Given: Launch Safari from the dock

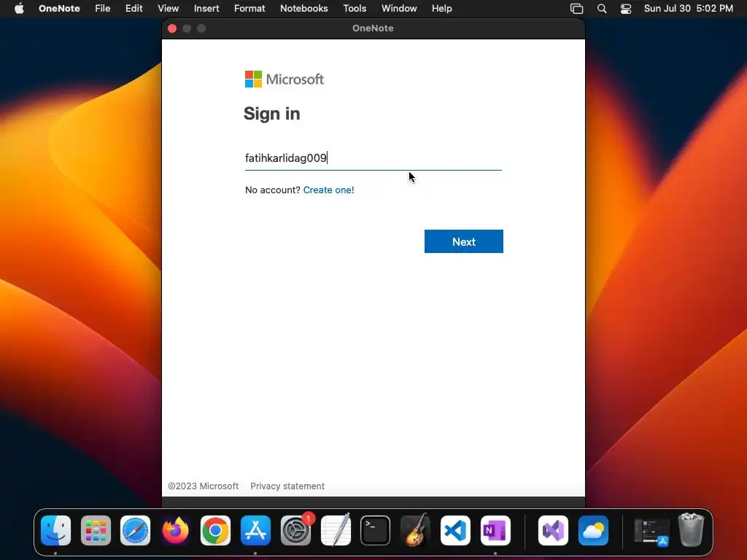Looking at the screenshot, I should [x=135, y=531].
